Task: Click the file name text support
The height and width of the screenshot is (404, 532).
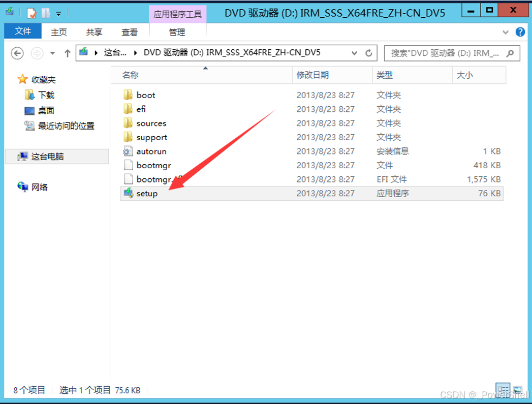Action: (x=151, y=138)
